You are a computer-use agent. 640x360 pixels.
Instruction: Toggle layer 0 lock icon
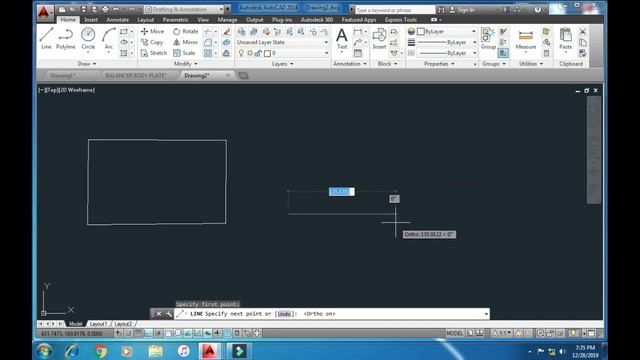(x=258, y=53)
